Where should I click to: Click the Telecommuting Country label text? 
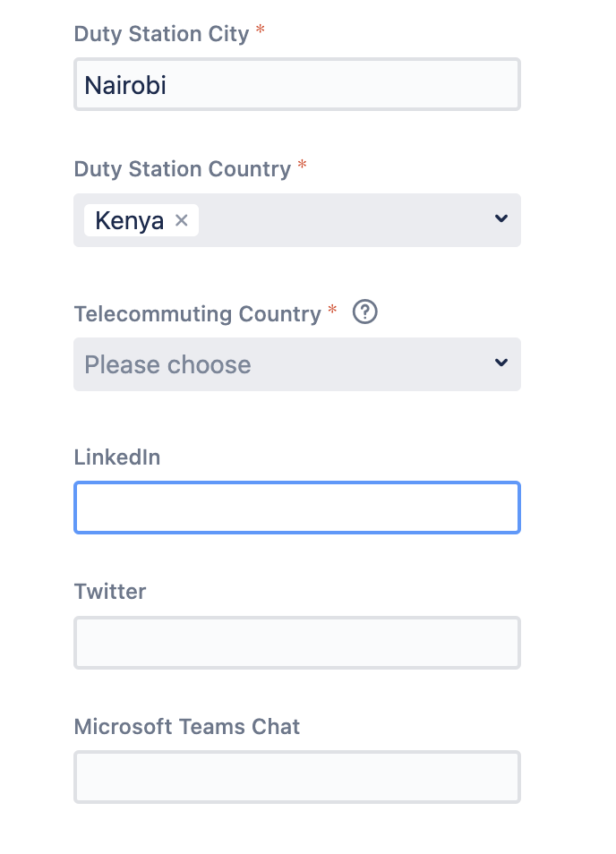pyautogui.click(x=198, y=313)
